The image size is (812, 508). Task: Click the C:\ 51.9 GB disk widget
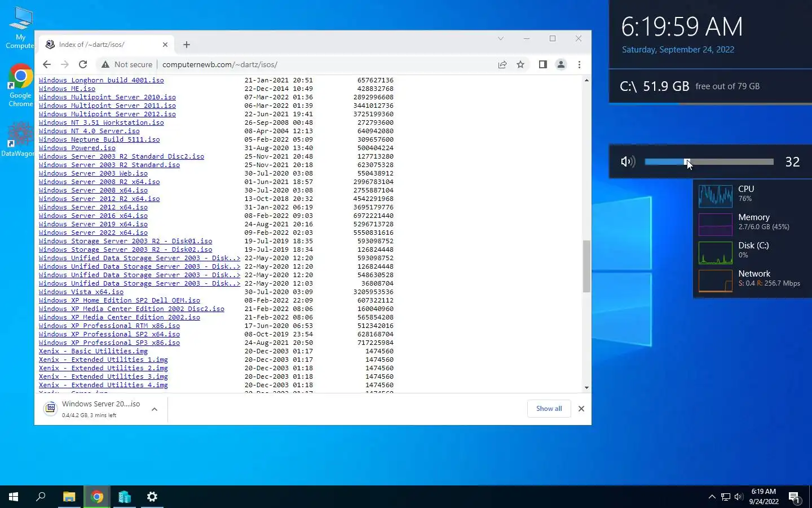click(x=710, y=86)
